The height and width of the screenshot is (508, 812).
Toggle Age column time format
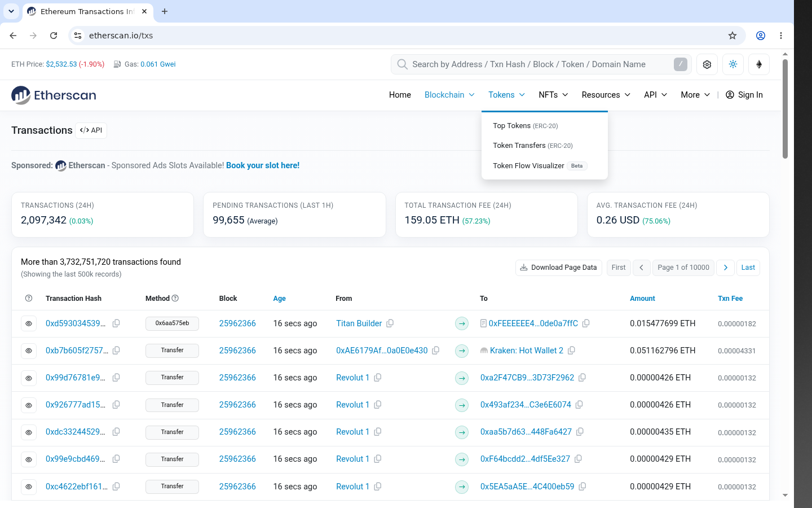click(x=279, y=298)
